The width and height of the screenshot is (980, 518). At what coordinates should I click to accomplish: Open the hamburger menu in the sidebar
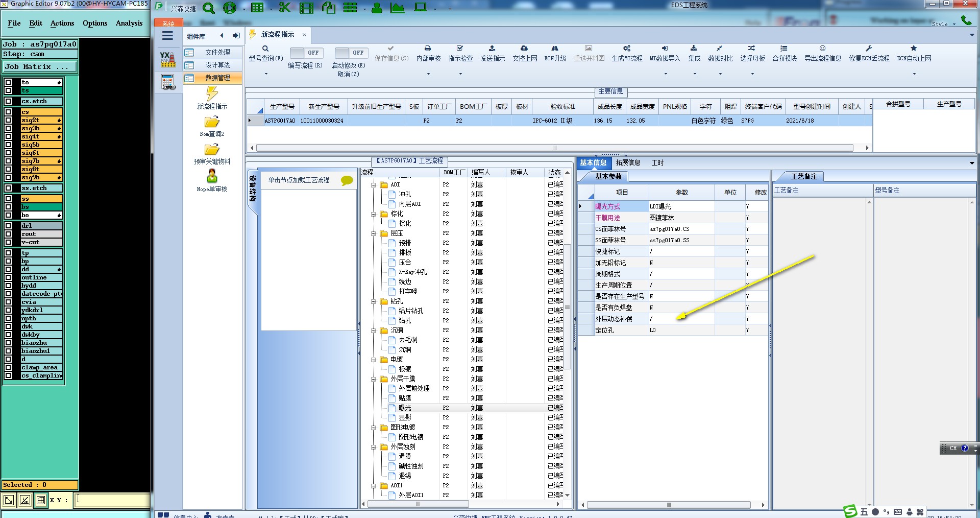click(167, 36)
